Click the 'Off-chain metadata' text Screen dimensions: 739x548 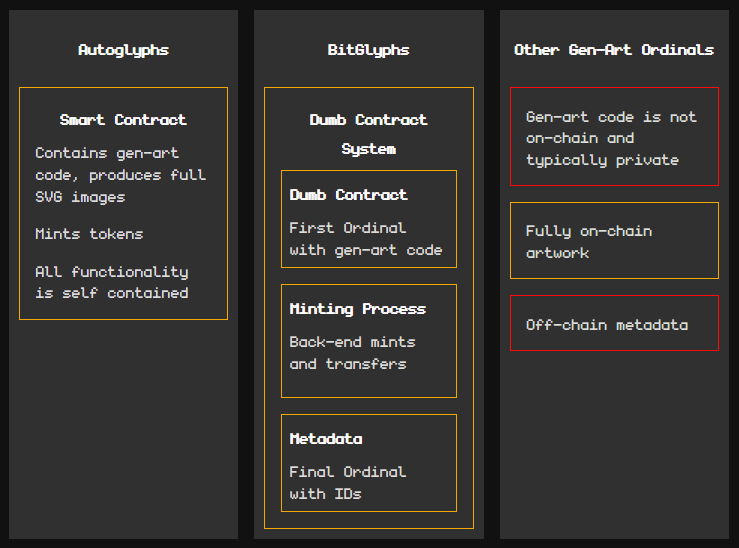[x=607, y=325]
